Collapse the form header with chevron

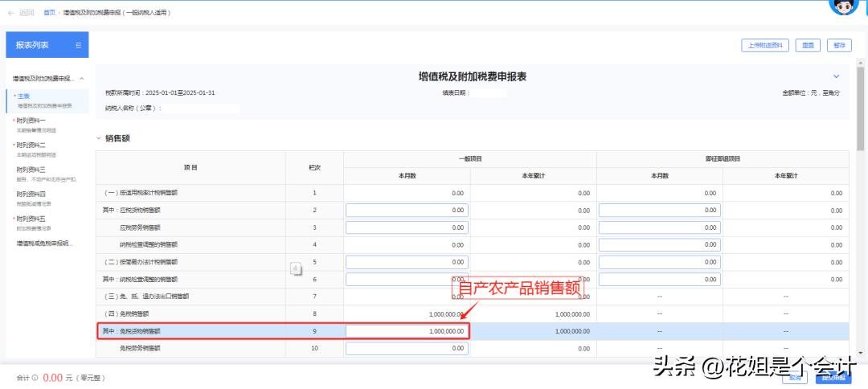click(x=836, y=76)
